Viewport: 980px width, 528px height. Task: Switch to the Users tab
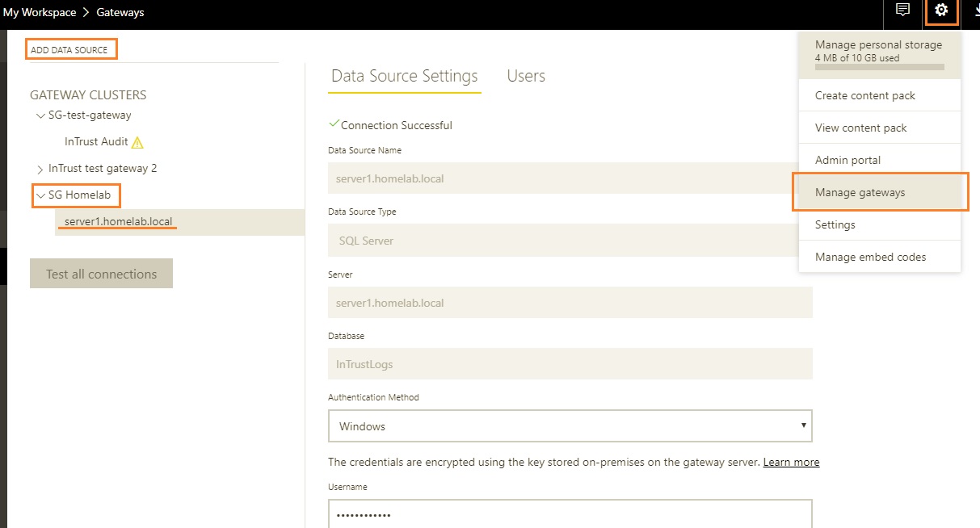[x=526, y=76]
